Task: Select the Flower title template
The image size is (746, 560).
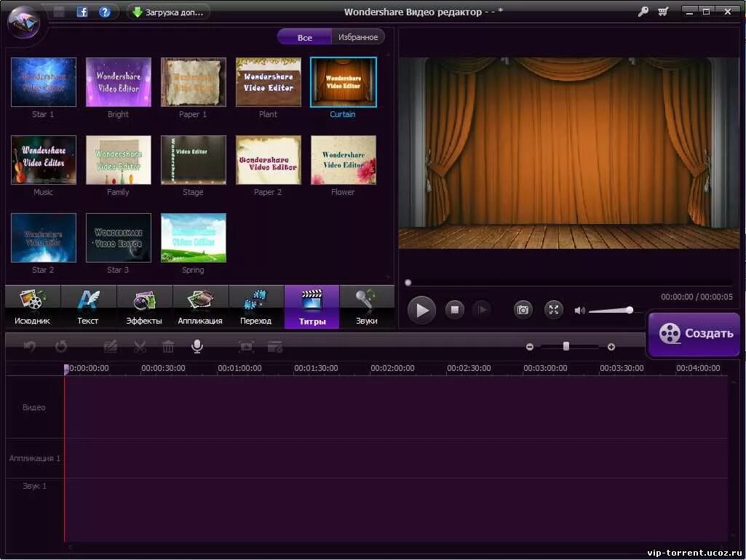Action: click(x=343, y=160)
